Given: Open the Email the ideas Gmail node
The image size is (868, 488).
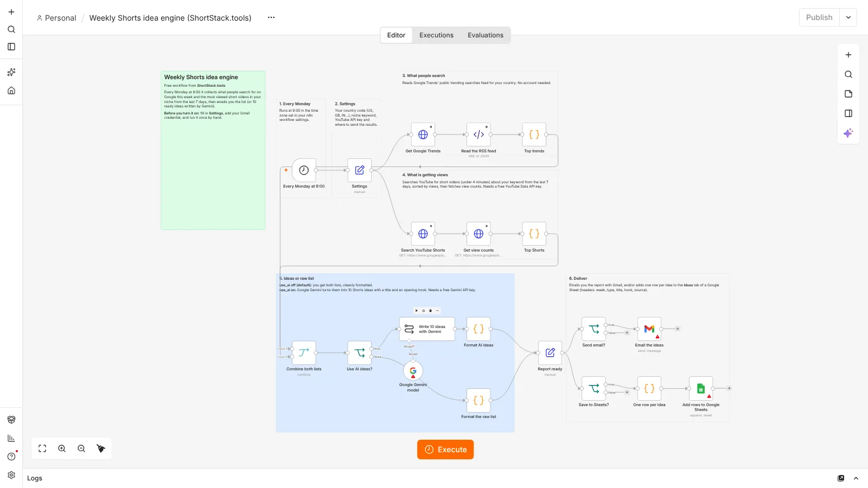Looking at the screenshot, I should 649,329.
